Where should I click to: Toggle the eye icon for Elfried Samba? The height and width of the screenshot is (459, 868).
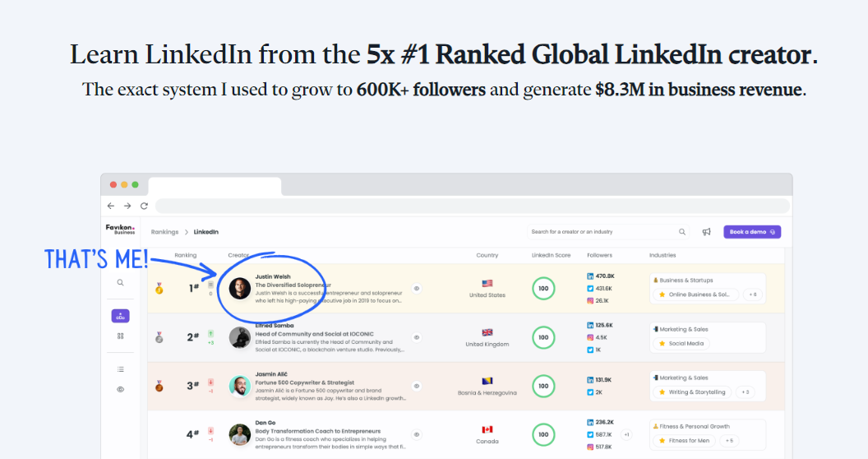point(417,337)
